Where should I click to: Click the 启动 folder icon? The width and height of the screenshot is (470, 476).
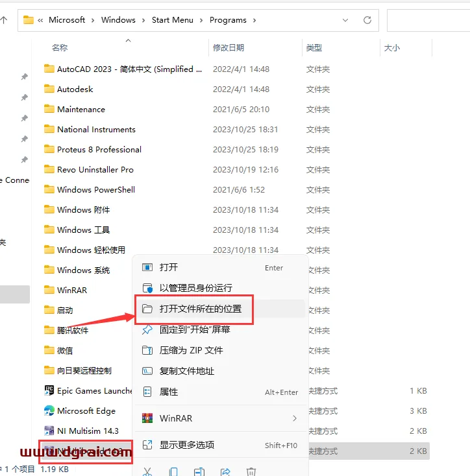[49, 310]
